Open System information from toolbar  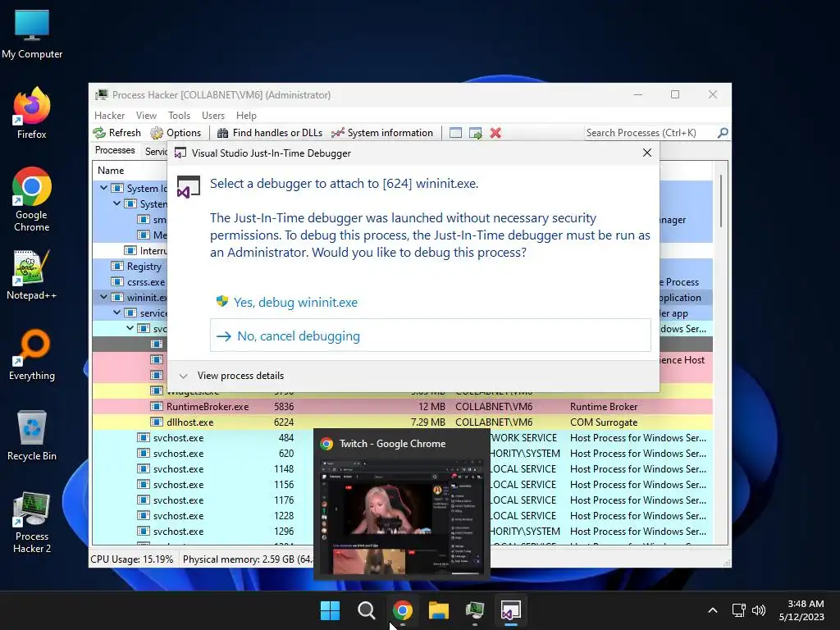pyautogui.click(x=382, y=133)
